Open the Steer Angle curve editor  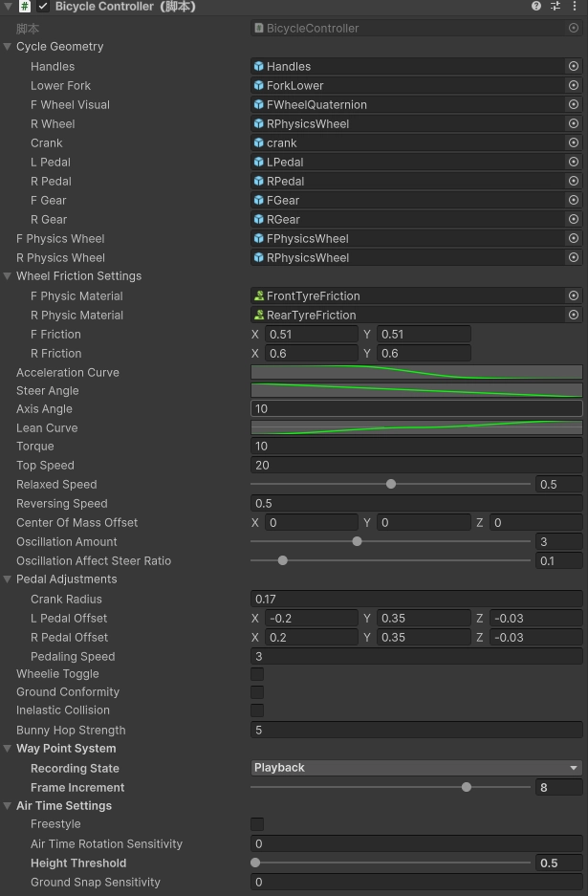(417, 390)
